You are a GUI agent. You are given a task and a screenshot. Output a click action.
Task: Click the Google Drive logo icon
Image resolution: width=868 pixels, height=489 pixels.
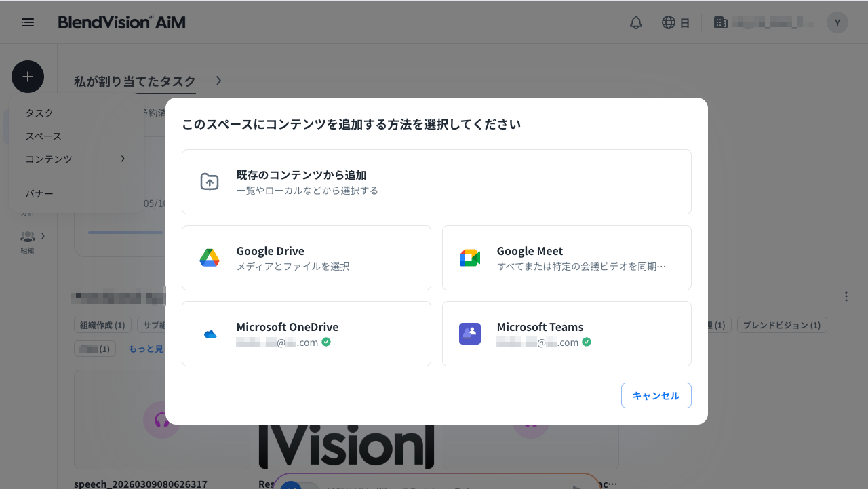[x=210, y=258]
